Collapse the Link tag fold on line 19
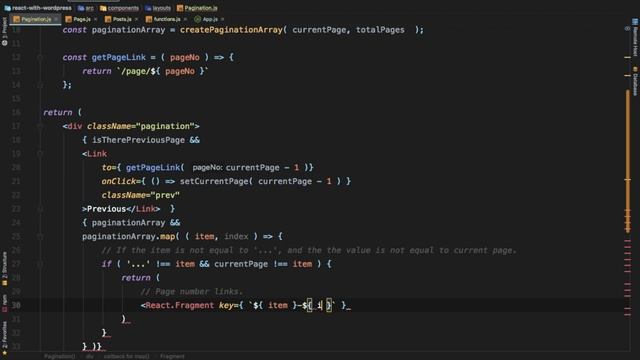 [x=40, y=154]
